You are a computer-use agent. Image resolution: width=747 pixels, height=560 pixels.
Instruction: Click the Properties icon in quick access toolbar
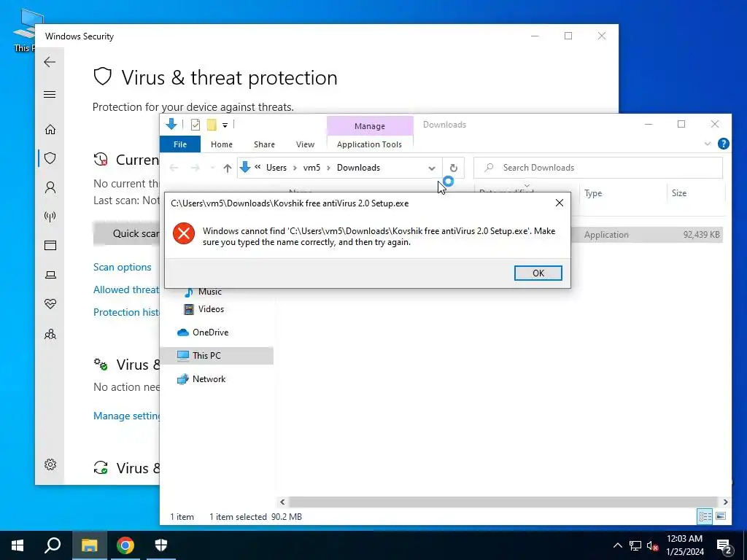click(196, 125)
